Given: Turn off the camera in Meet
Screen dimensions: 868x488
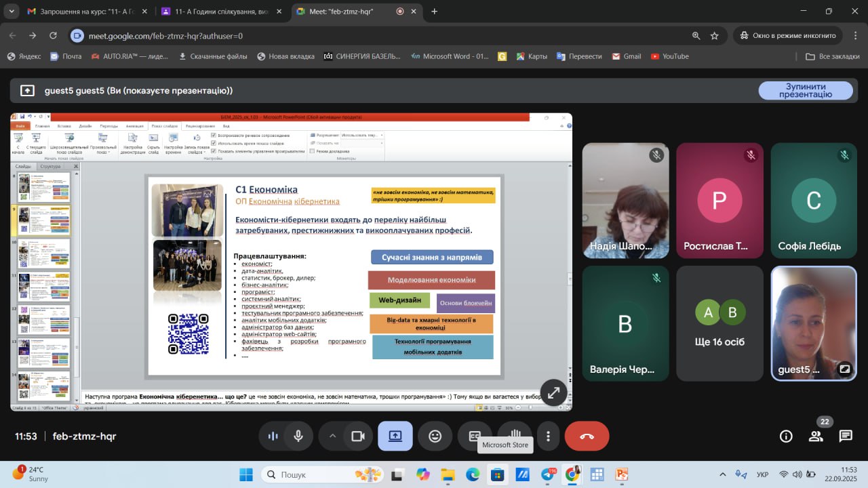Looking at the screenshot, I should (358, 436).
